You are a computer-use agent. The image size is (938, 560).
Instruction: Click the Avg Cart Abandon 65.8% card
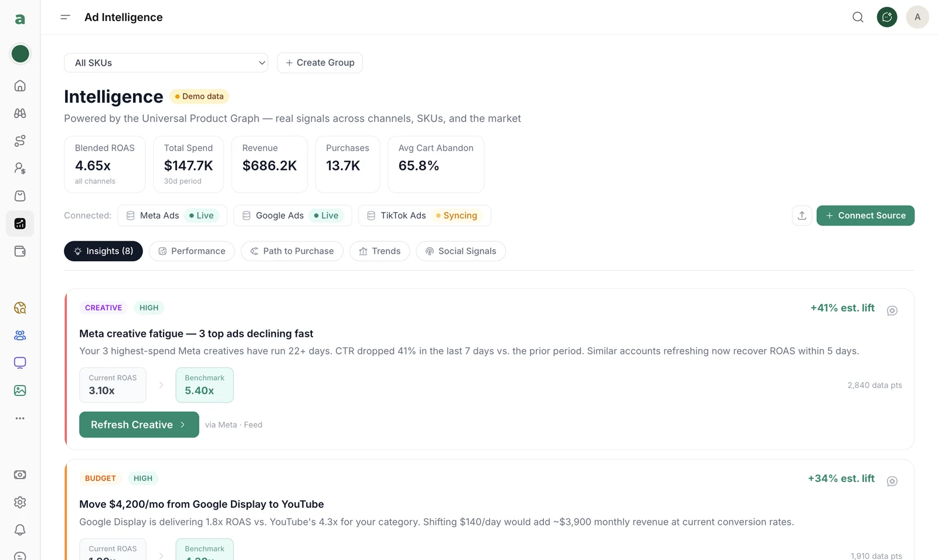(436, 164)
